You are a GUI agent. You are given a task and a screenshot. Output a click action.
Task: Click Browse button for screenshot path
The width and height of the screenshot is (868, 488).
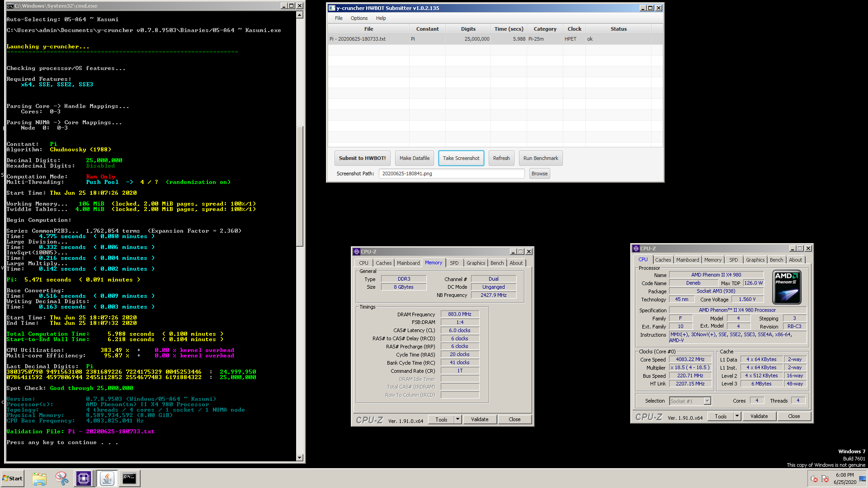click(539, 174)
